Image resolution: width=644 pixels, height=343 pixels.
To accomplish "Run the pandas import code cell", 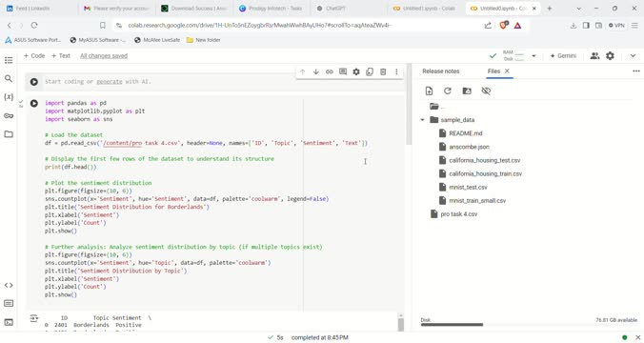I will click(x=34, y=104).
